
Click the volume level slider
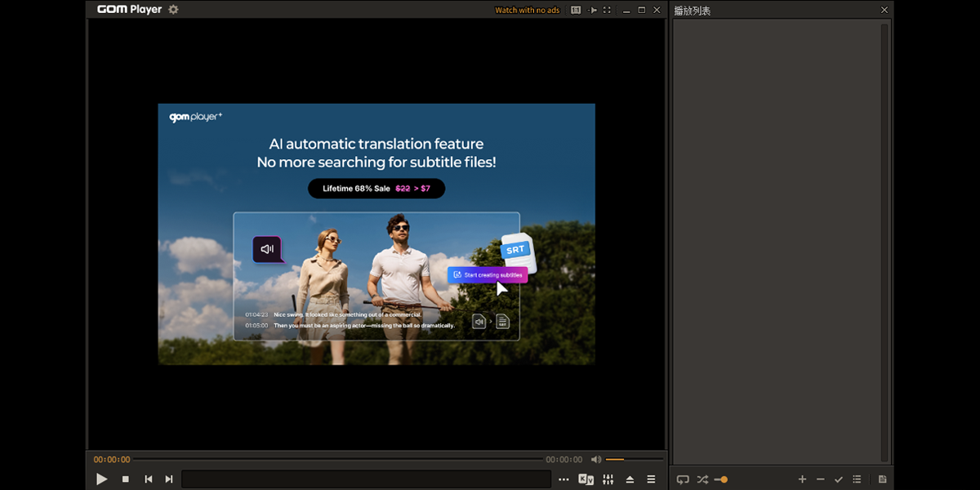634,460
